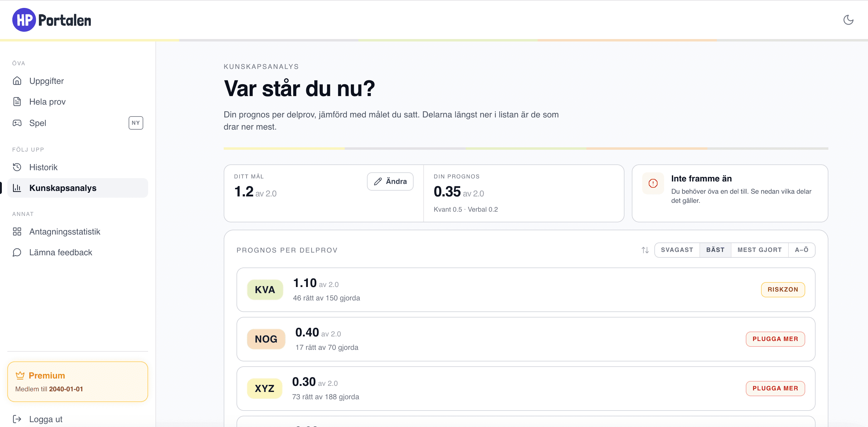Click 'Medlem till 2040-01-01' text
The image size is (868, 427).
pyautogui.click(x=49, y=389)
